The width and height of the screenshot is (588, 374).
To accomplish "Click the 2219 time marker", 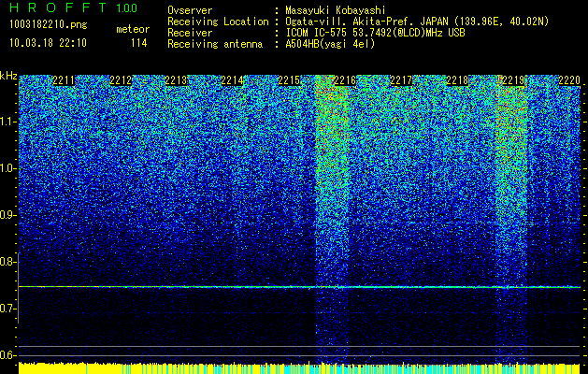I will click(x=513, y=80).
